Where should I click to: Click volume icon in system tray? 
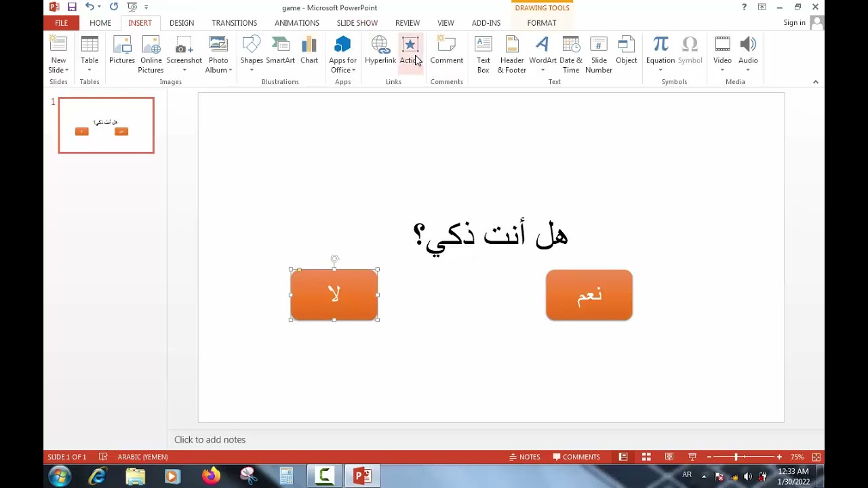pyautogui.click(x=748, y=476)
